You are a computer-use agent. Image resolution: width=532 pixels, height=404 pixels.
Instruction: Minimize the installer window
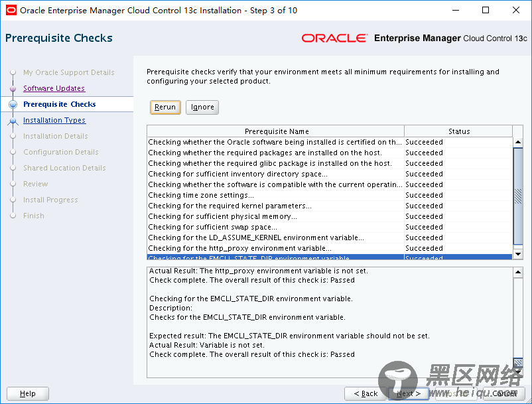tap(456, 10)
